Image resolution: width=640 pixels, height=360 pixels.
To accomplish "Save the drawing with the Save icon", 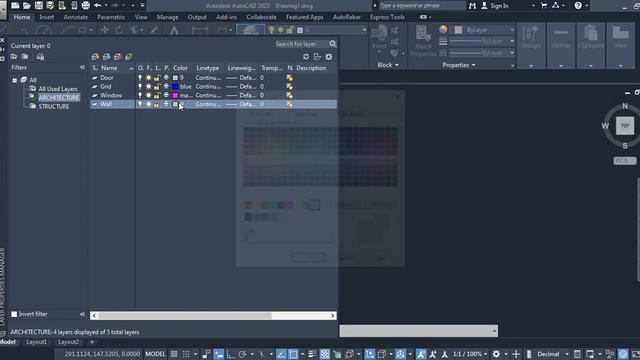I will (39, 5).
